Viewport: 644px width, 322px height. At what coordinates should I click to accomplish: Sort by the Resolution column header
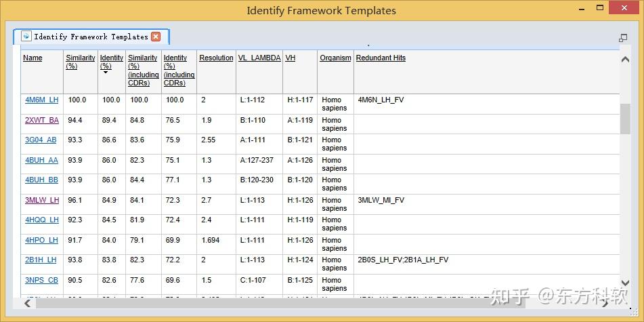216,58
